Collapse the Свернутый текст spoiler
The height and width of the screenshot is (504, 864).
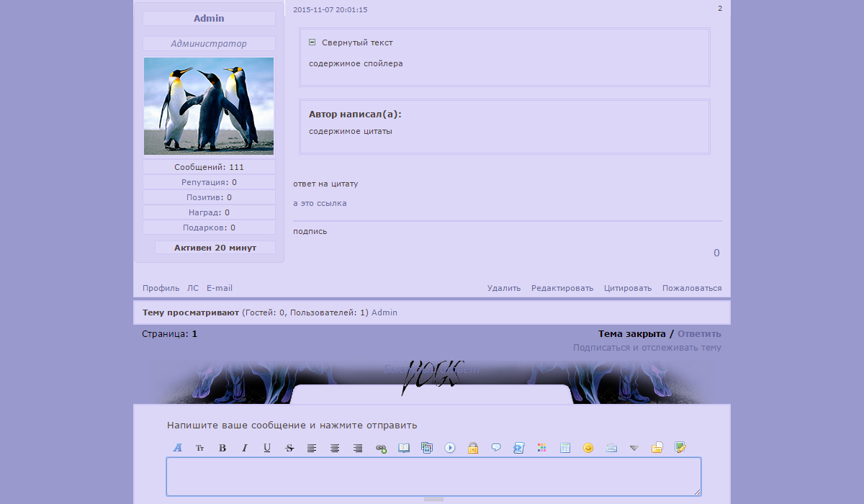coord(312,42)
